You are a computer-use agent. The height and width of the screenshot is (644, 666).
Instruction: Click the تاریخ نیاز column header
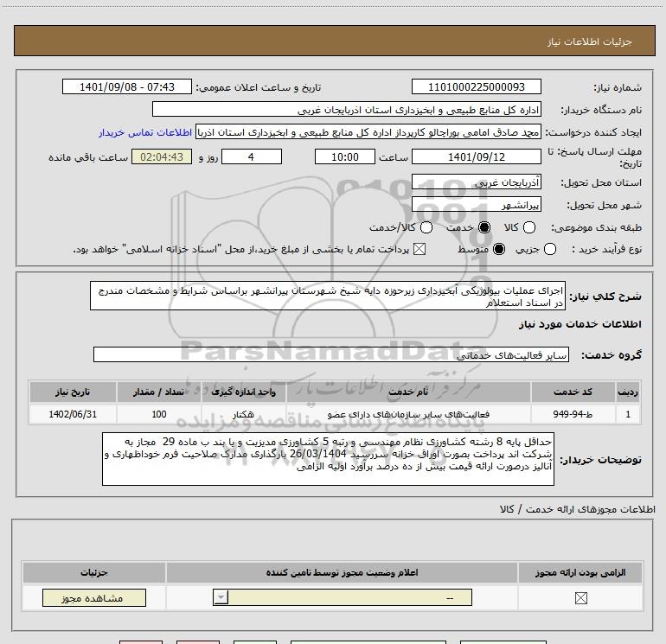(x=73, y=392)
